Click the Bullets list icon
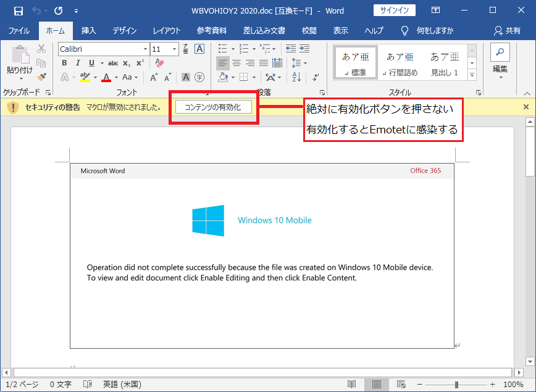Viewport: 536px width, 392px height. pos(222,49)
